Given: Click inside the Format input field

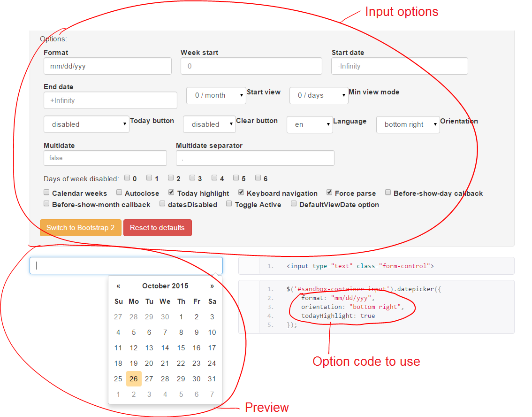Looking at the screenshot, I should pyautogui.click(x=107, y=66).
